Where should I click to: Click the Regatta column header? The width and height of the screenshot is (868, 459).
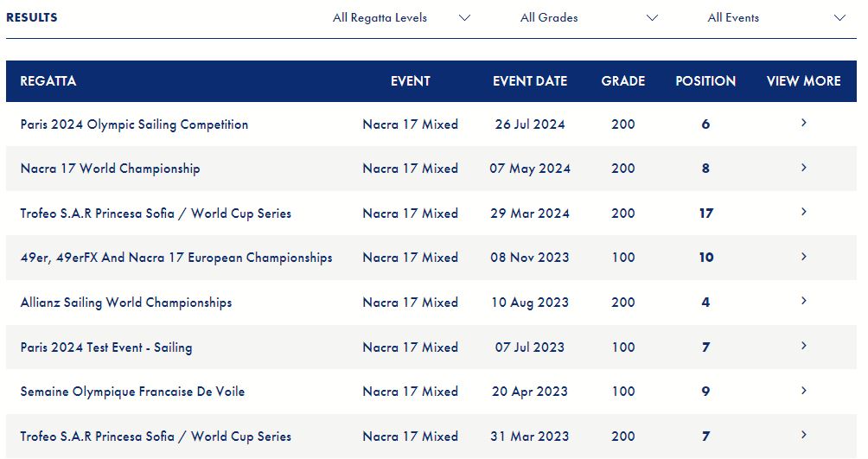tap(48, 81)
